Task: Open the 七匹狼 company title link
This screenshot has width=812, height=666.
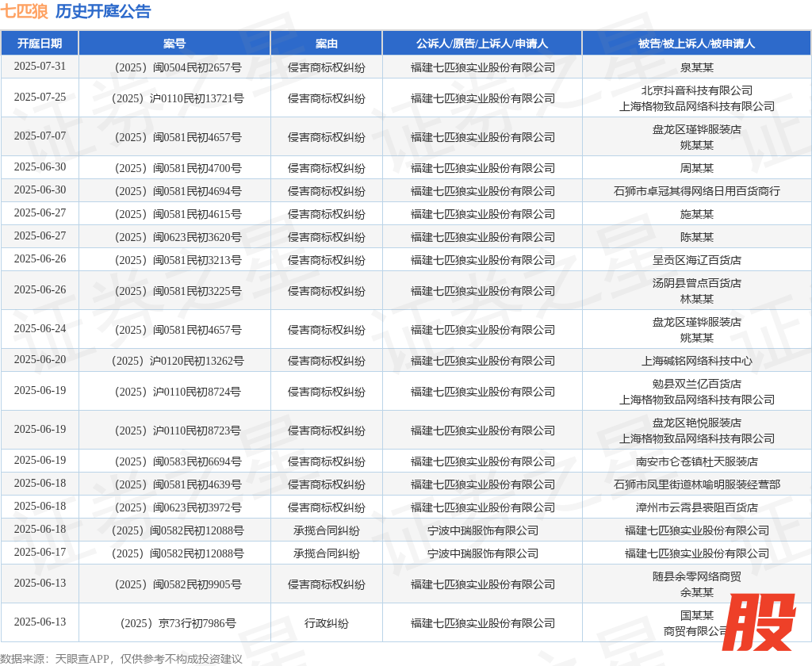Action: click(x=24, y=11)
